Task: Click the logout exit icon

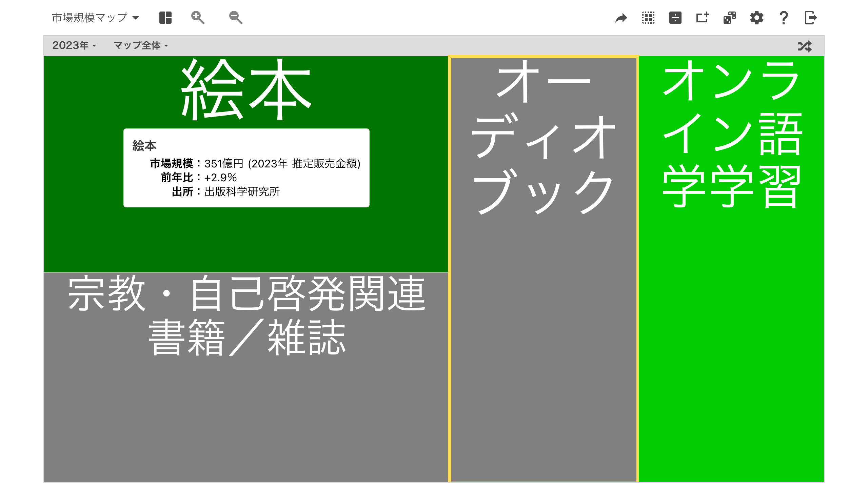Action: coord(811,18)
